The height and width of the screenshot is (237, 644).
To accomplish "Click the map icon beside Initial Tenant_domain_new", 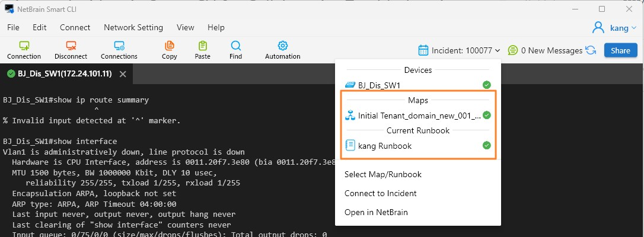I will pos(350,116).
